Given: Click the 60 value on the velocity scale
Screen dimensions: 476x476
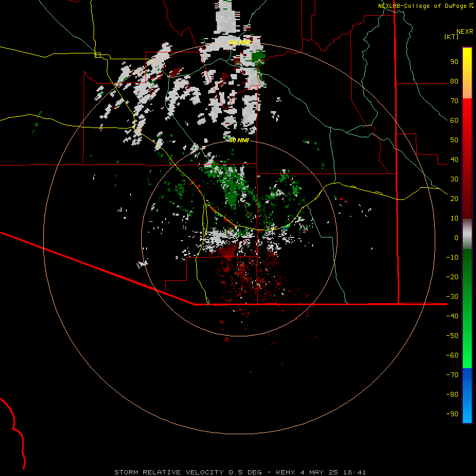Looking at the screenshot, I should click(454, 120).
